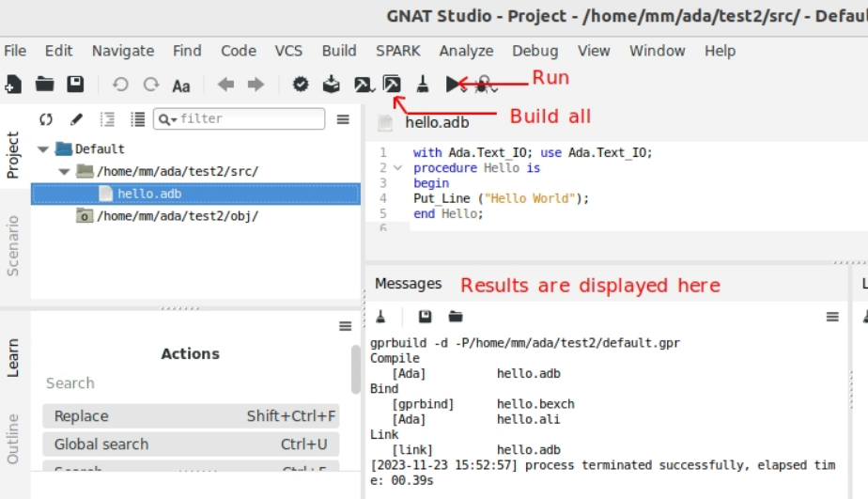Open the Run dropdown arrow

[463, 88]
